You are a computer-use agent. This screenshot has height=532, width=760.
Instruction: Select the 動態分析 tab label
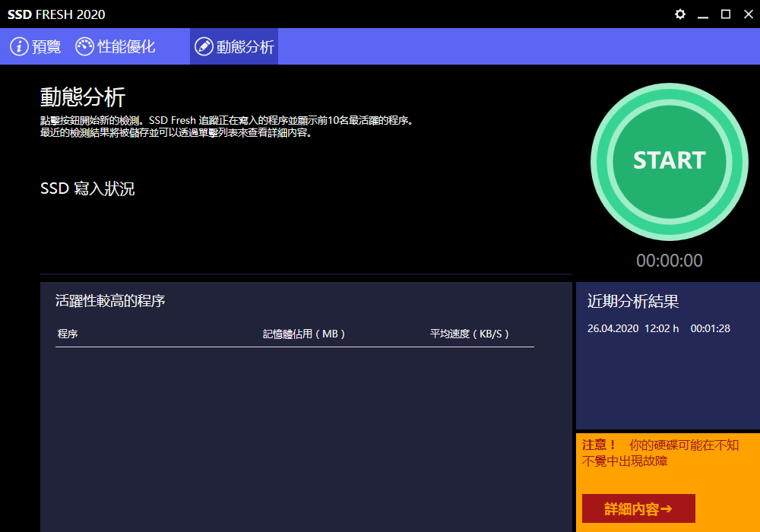click(245, 47)
